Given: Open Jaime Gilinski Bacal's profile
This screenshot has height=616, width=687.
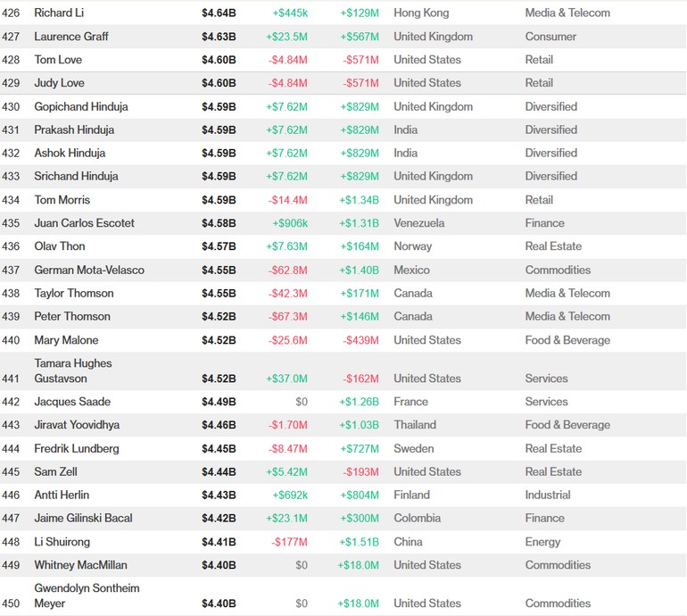Looking at the screenshot, I should (81, 518).
